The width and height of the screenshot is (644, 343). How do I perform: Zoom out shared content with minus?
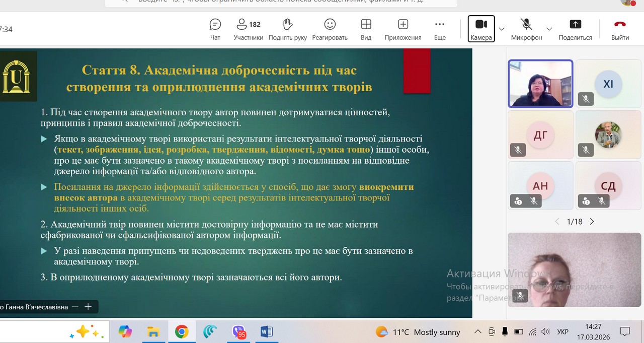point(75,306)
